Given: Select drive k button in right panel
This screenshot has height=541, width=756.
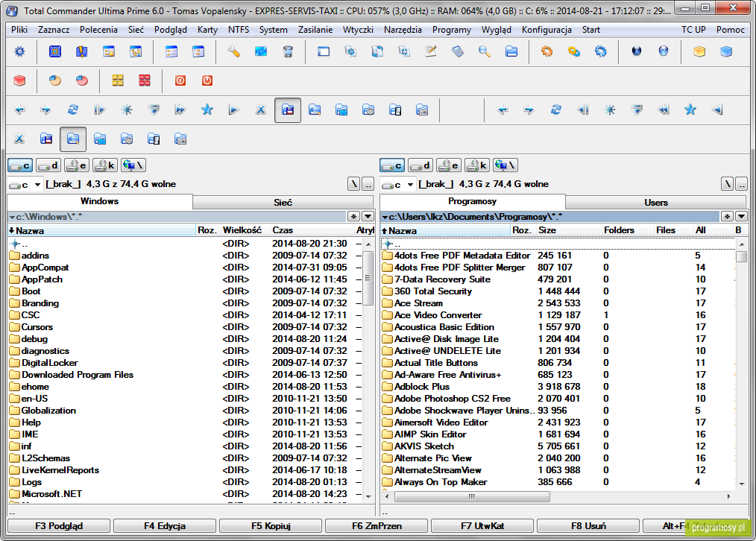Looking at the screenshot, I should [x=477, y=165].
